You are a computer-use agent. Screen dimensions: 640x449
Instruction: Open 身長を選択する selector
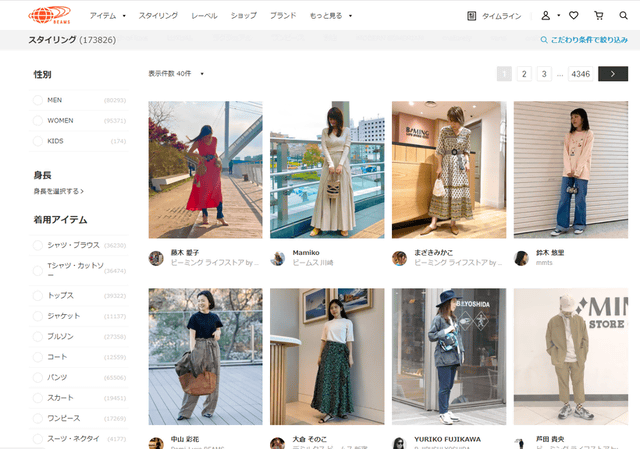(x=58, y=191)
